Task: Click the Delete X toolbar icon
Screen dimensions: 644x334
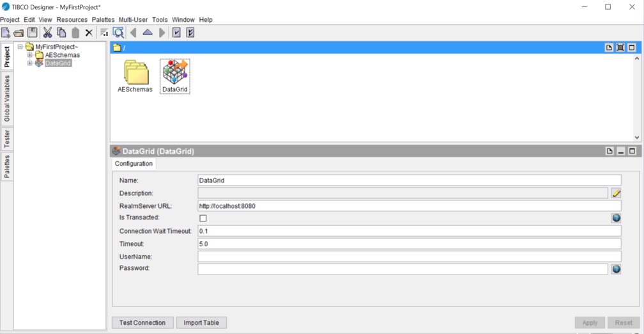Action: coord(89,33)
